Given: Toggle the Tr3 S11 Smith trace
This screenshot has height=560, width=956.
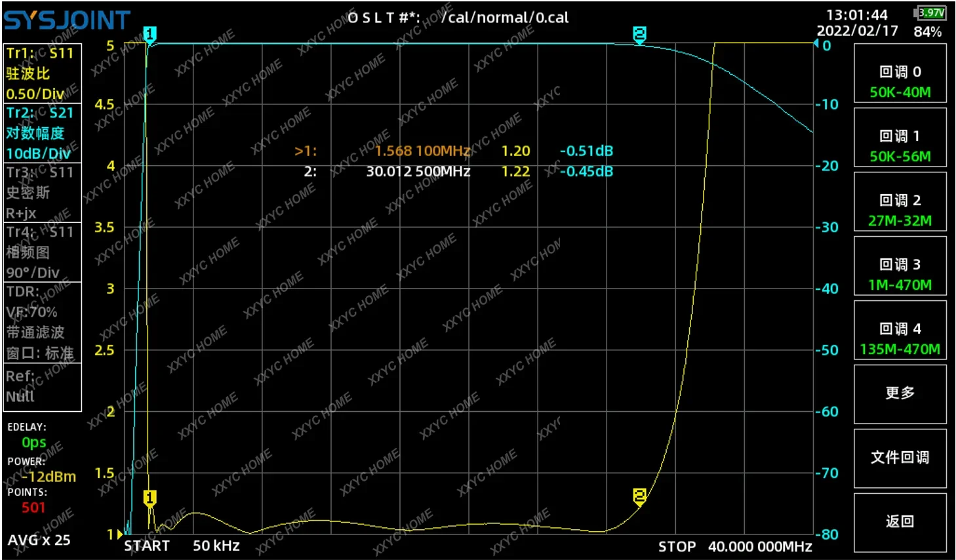Looking at the screenshot, I should coord(41,192).
